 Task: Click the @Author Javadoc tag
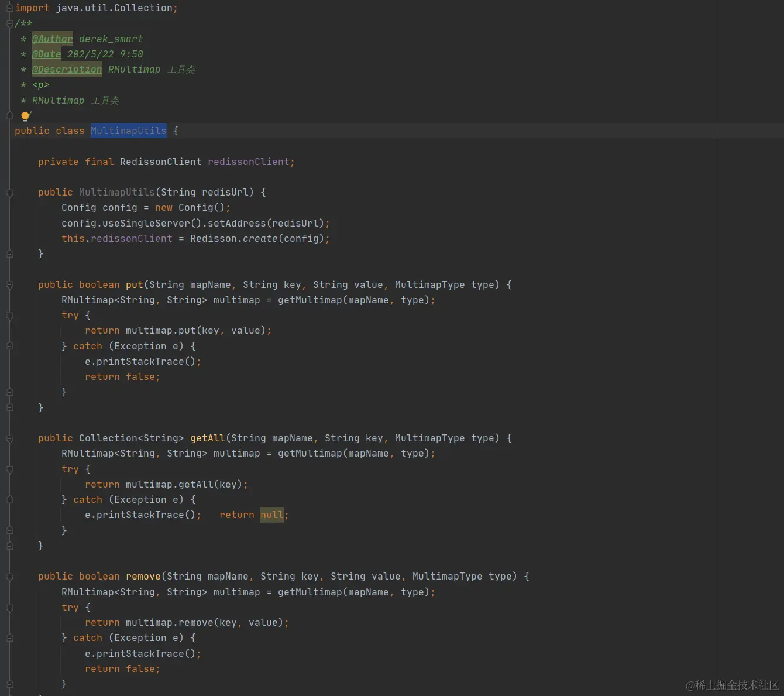[53, 39]
